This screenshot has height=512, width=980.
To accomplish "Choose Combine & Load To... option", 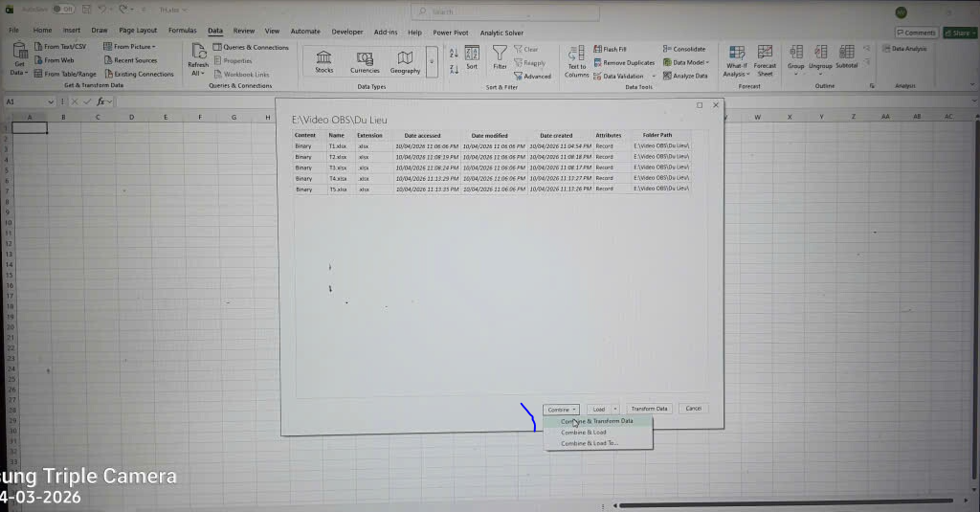I will (x=590, y=443).
